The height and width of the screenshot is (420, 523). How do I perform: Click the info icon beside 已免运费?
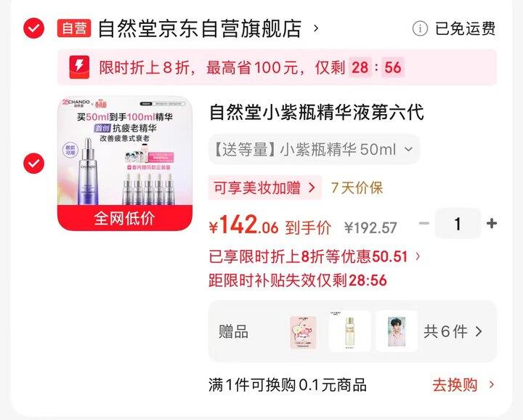coord(420,28)
